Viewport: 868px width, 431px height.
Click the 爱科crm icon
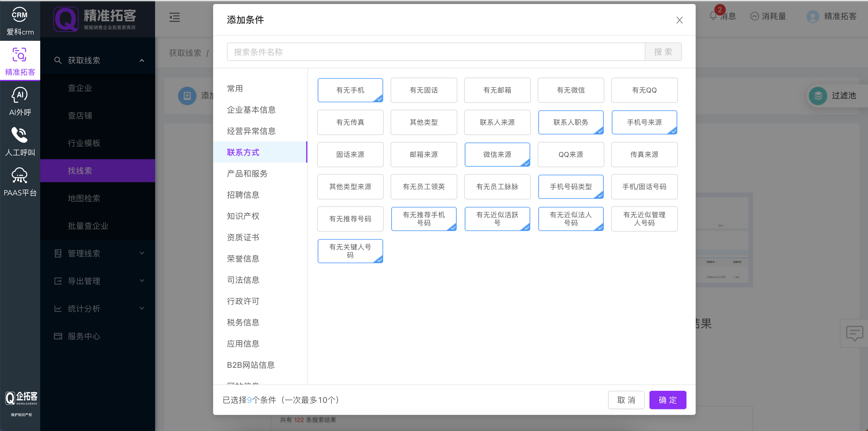[x=20, y=15]
